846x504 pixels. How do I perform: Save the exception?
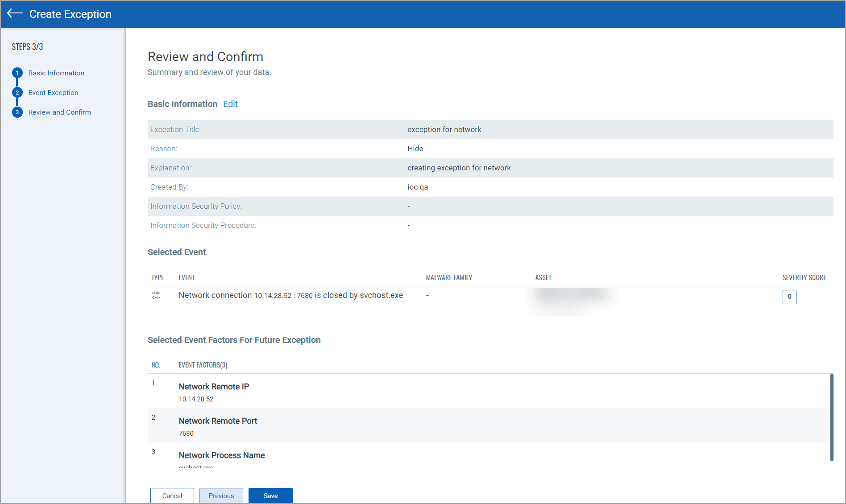tap(270, 496)
